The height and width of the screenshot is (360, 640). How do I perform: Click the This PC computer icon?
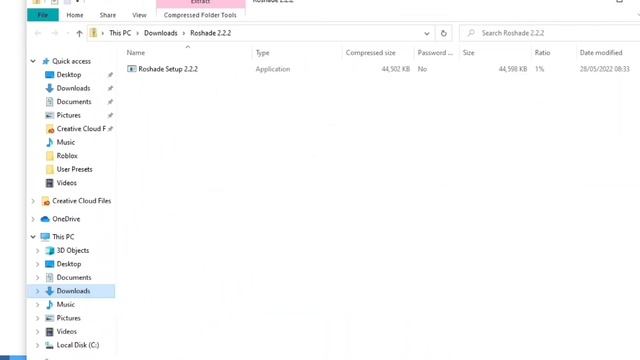click(x=45, y=237)
